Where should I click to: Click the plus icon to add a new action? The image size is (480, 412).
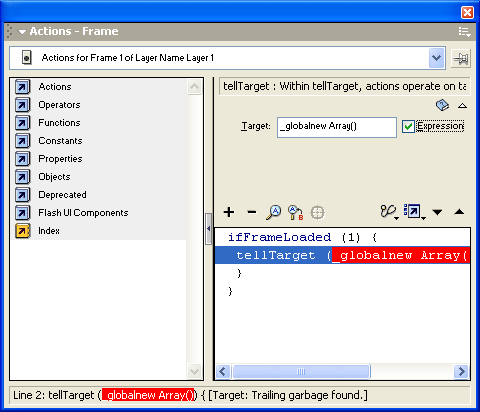tap(229, 212)
